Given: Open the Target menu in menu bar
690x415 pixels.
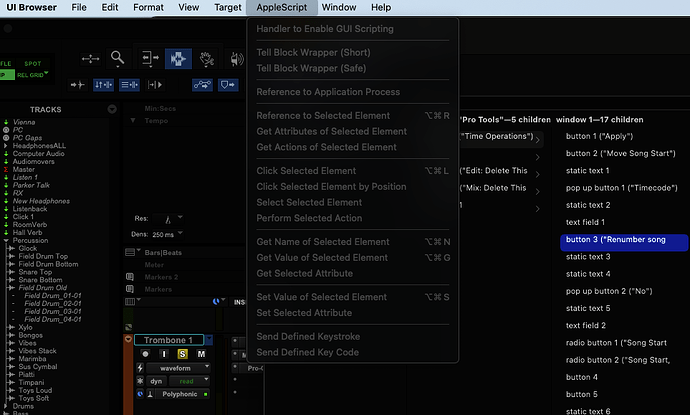Looking at the screenshot, I should coord(228,7).
